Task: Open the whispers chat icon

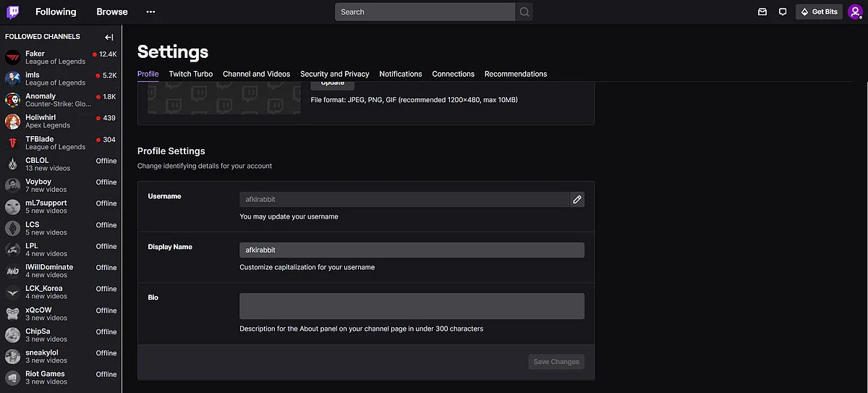Action: pos(783,12)
